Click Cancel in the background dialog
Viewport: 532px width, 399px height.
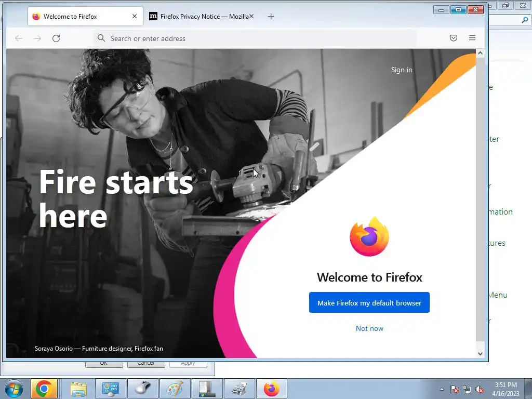146,363
